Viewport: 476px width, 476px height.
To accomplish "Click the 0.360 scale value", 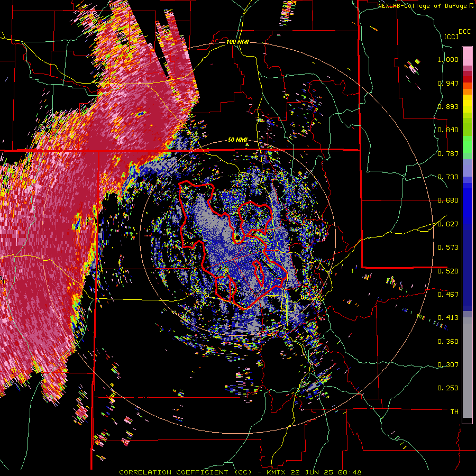I will [x=448, y=342].
